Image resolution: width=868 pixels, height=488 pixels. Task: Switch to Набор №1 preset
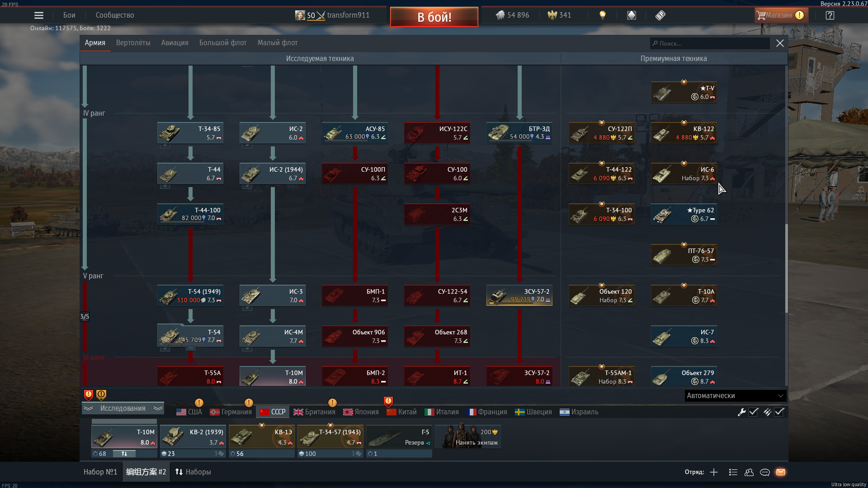point(100,472)
